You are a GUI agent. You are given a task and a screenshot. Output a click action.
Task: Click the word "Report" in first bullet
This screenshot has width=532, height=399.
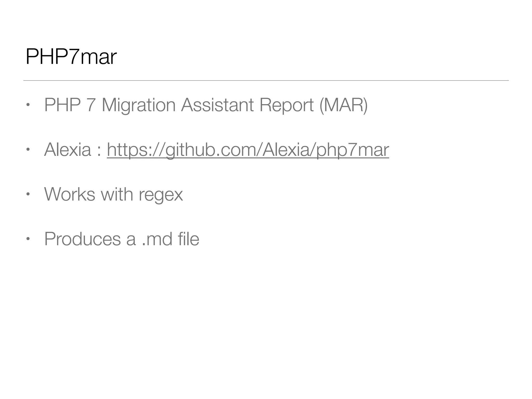click(287, 105)
